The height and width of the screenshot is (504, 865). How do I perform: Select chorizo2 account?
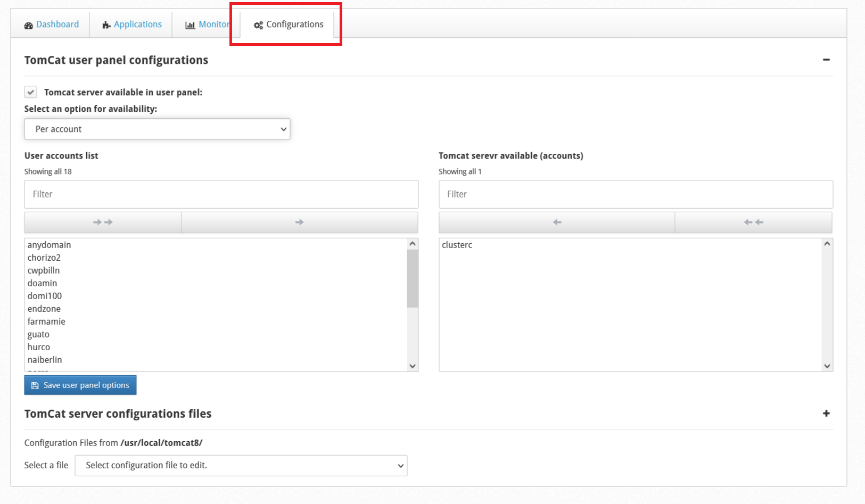(x=44, y=258)
